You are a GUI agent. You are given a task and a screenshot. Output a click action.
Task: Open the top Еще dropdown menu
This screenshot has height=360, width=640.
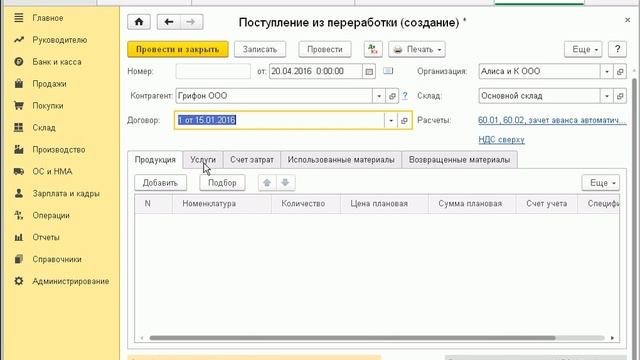point(583,49)
